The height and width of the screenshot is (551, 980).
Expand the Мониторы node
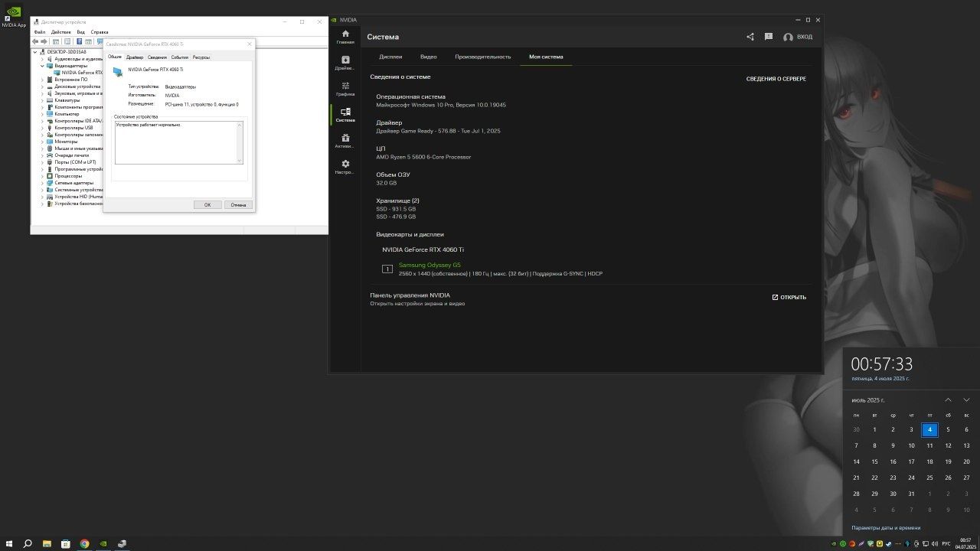pos(43,142)
